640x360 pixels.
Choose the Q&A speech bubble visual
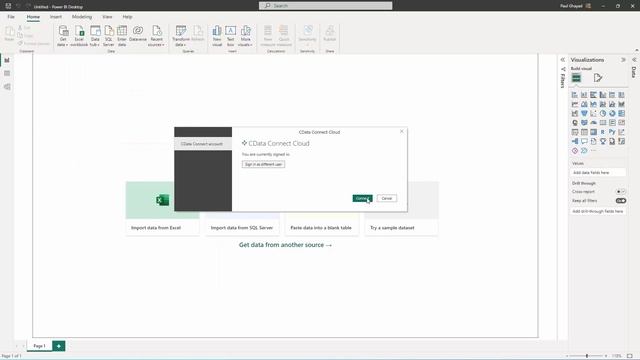(x=584, y=142)
